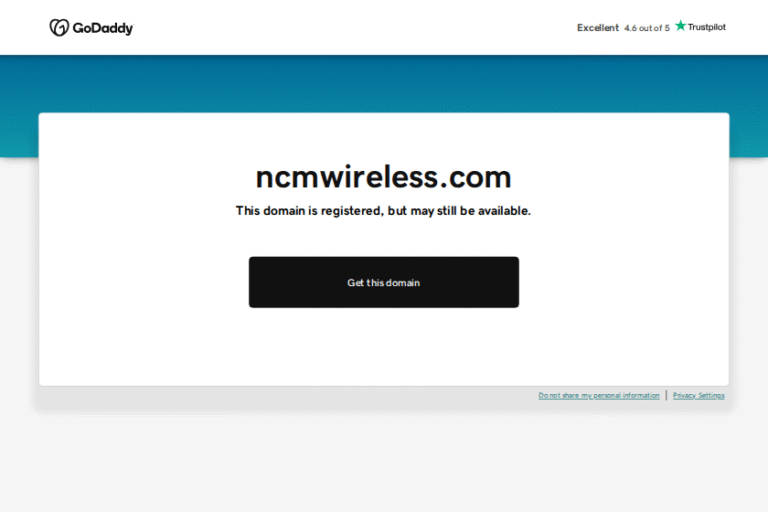Click the word "registered" in the subtitle
Screen dimensions: 768x512
[x=351, y=211]
